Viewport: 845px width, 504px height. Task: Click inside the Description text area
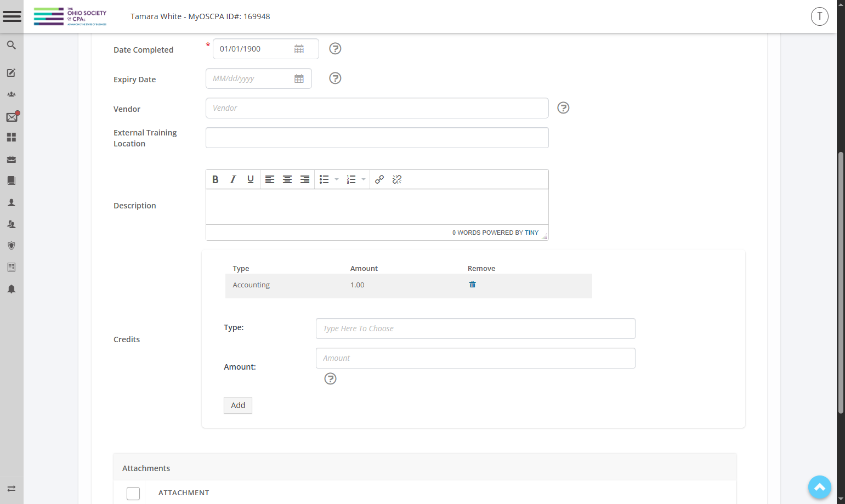(x=377, y=207)
